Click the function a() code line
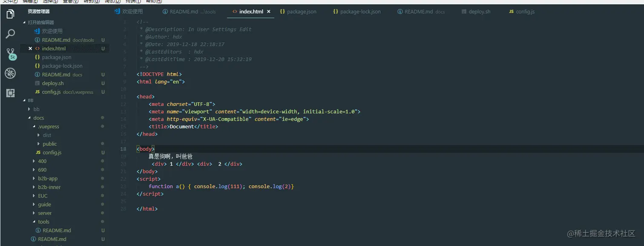644x246 pixels. click(x=221, y=186)
